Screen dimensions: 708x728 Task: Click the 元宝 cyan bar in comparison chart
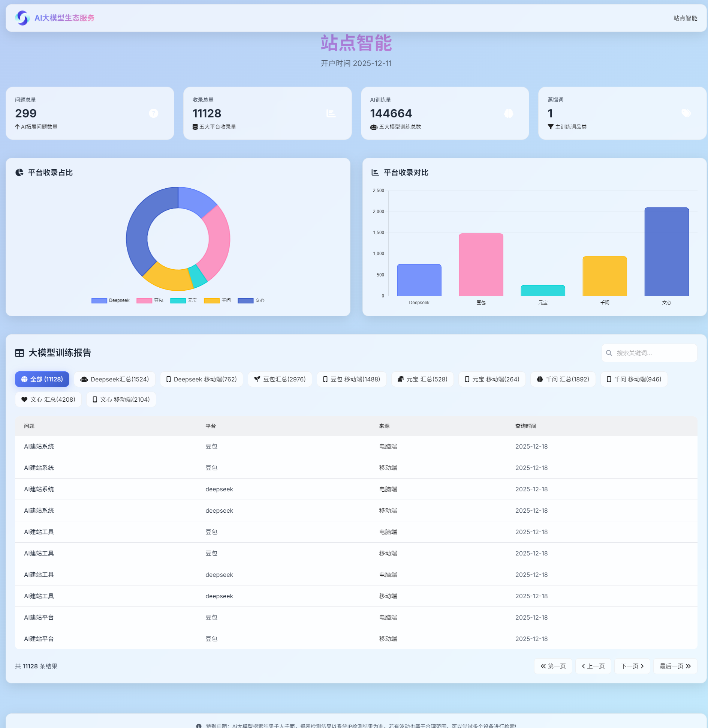543,291
